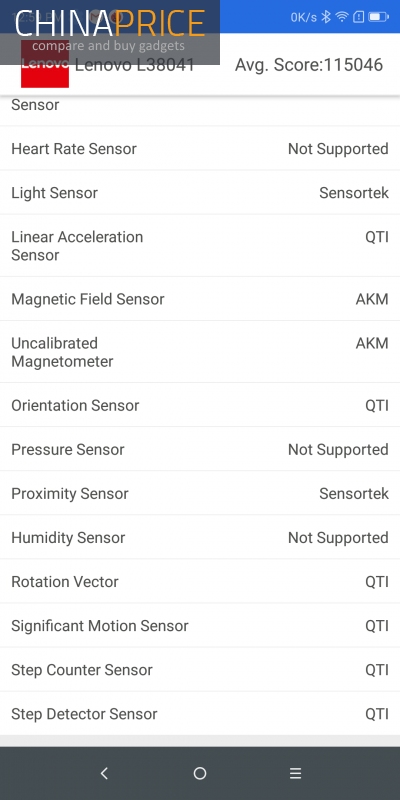This screenshot has height=800, width=400.
Task: Tap Pressure Sensor Not Supported value
Action: click(x=338, y=449)
